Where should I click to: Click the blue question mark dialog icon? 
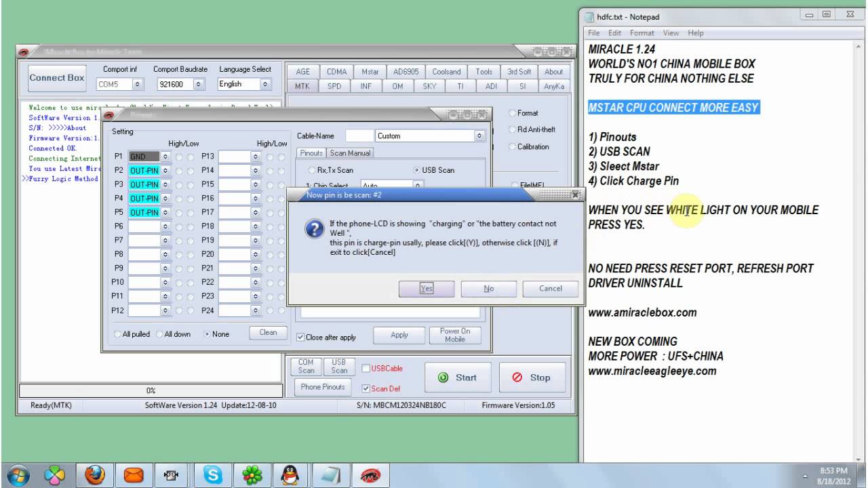pos(315,229)
